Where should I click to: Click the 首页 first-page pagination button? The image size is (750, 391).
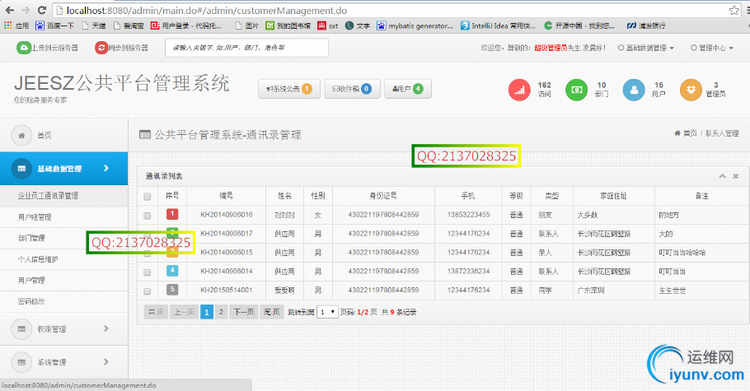[x=156, y=312]
